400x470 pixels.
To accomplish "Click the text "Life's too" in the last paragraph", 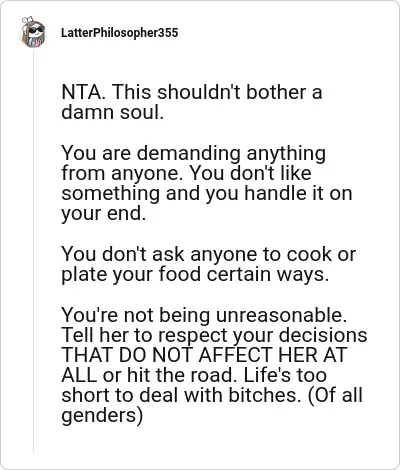I will pos(285,375).
